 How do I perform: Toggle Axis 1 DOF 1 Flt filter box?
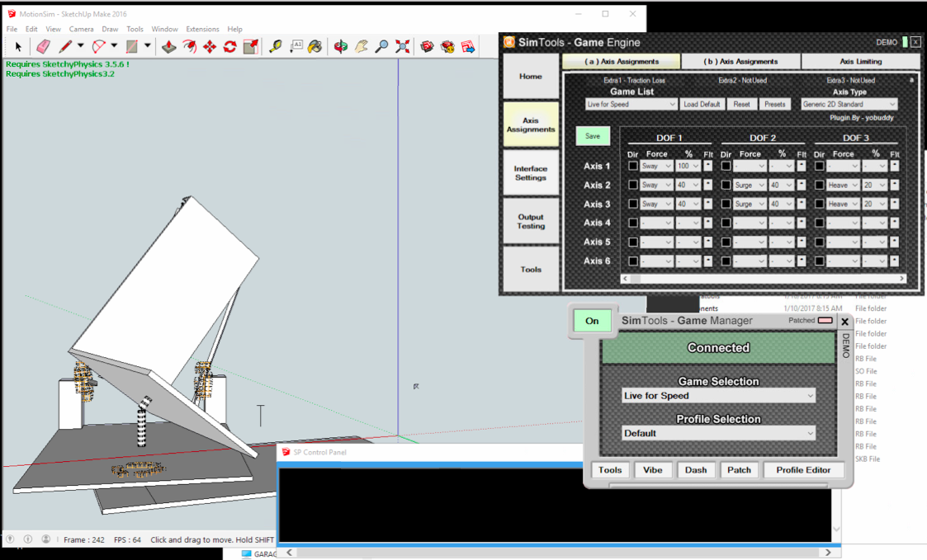[708, 166]
